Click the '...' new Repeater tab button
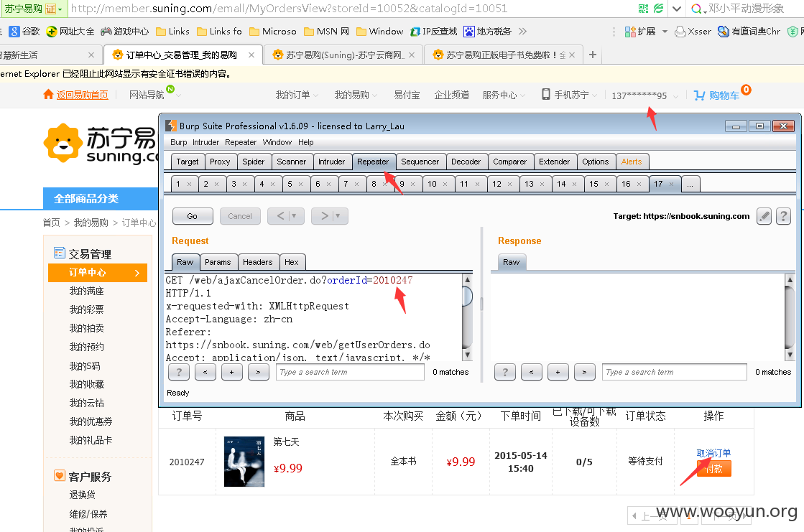This screenshot has width=804, height=532. tap(690, 185)
